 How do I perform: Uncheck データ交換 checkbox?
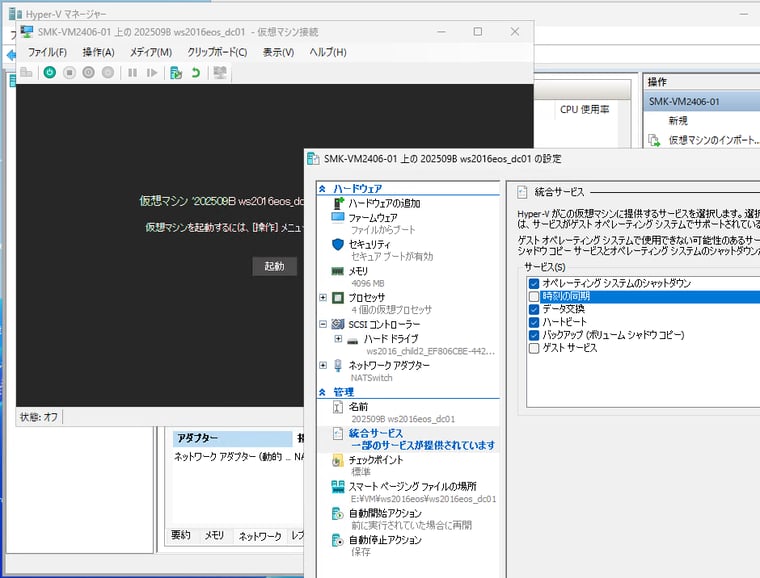[x=534, y=310]
